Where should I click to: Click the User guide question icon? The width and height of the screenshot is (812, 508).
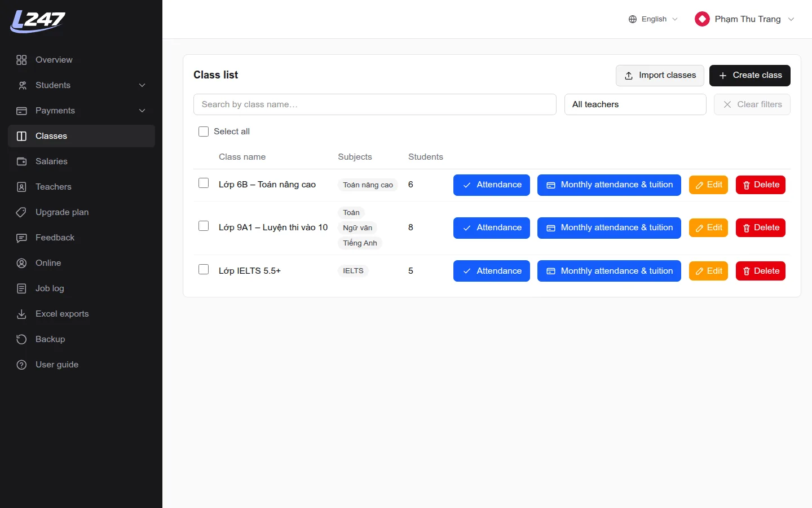click(21, 365)
